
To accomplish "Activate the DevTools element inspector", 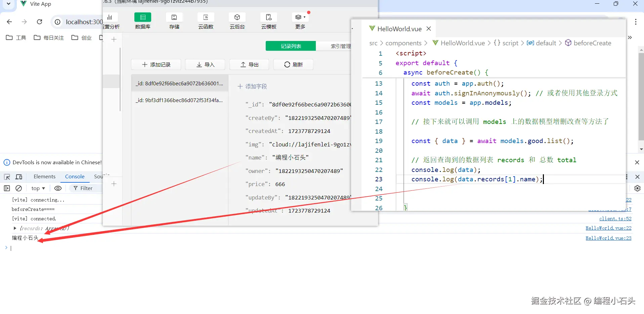I will pyautogui.click(x=7, y=177).
